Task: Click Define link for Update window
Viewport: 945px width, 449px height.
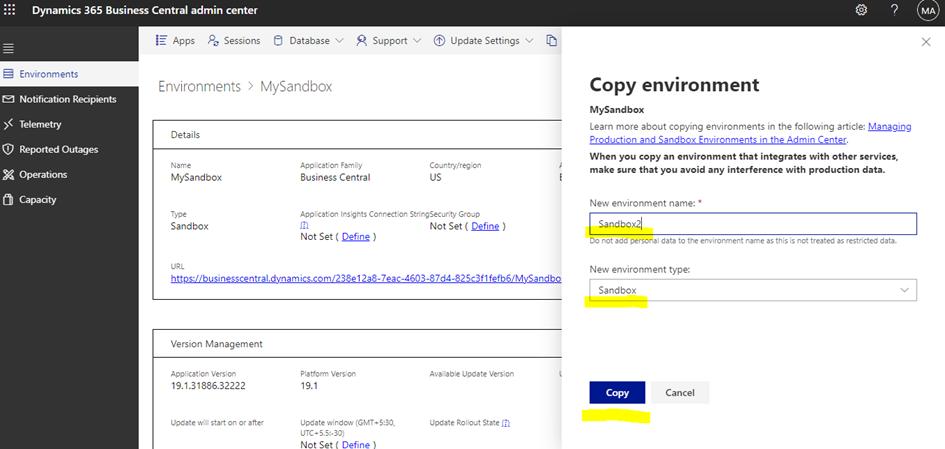Action: click(356, 444)
